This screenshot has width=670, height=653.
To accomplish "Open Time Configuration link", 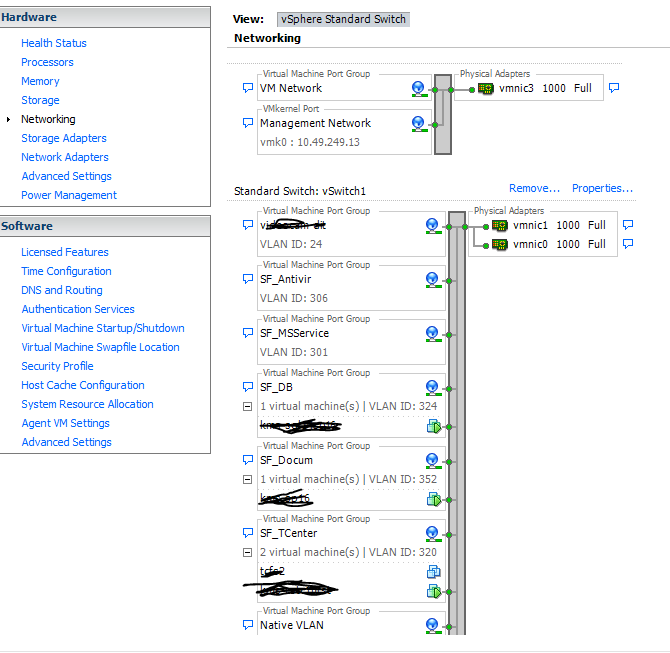I will [x=66, y=271].
